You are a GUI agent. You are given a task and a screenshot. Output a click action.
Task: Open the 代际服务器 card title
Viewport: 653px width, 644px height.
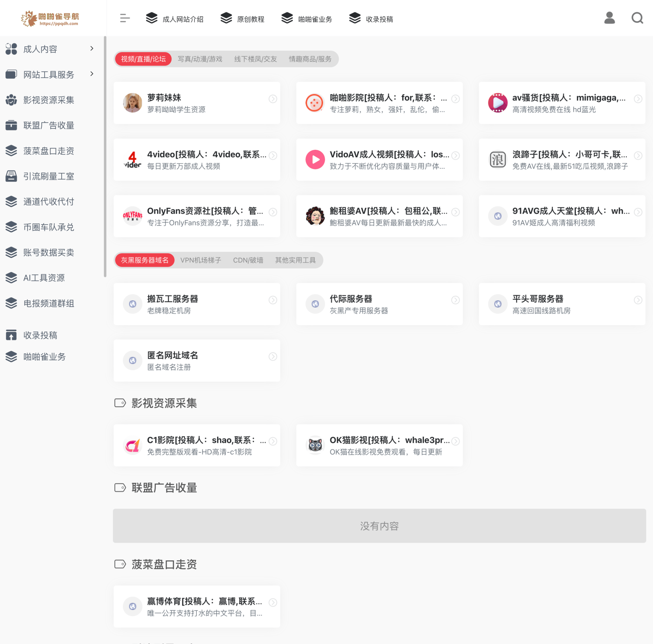[351, 299]
